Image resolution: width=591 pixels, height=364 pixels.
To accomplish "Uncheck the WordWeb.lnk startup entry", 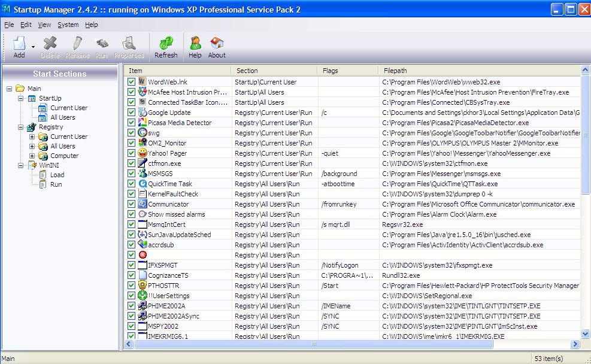I will 131,81.
